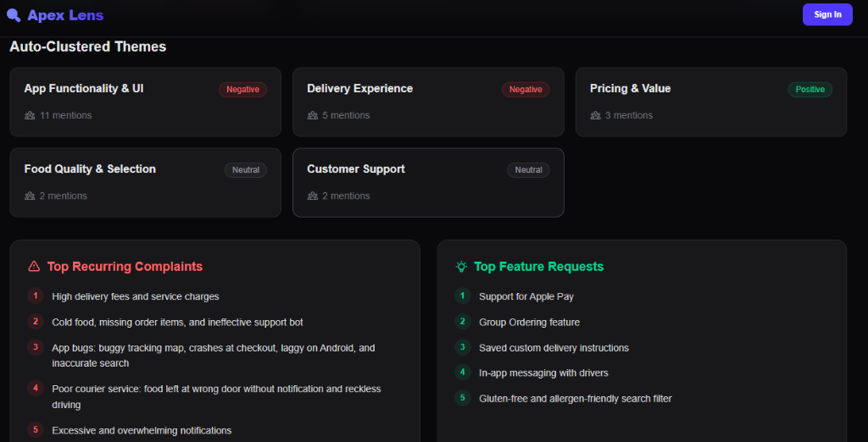Select 'Gluten-free and allergen-friendly search filter' request
This screenshot has width=868, height=442.
pos(576,398)
